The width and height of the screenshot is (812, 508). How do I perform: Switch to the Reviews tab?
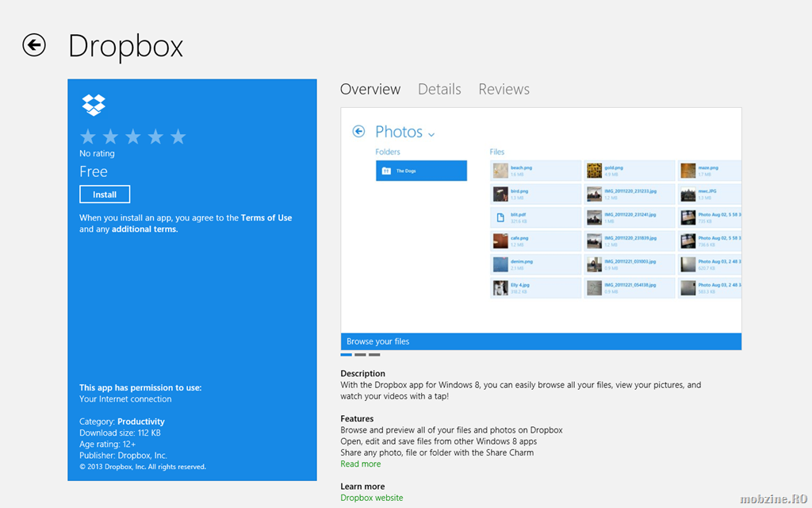[504, 89]
